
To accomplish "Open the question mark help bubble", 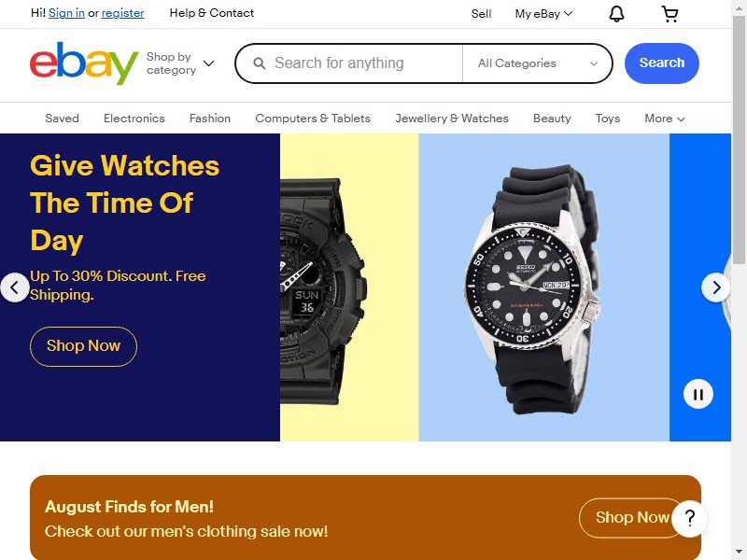I will [690, 518].
